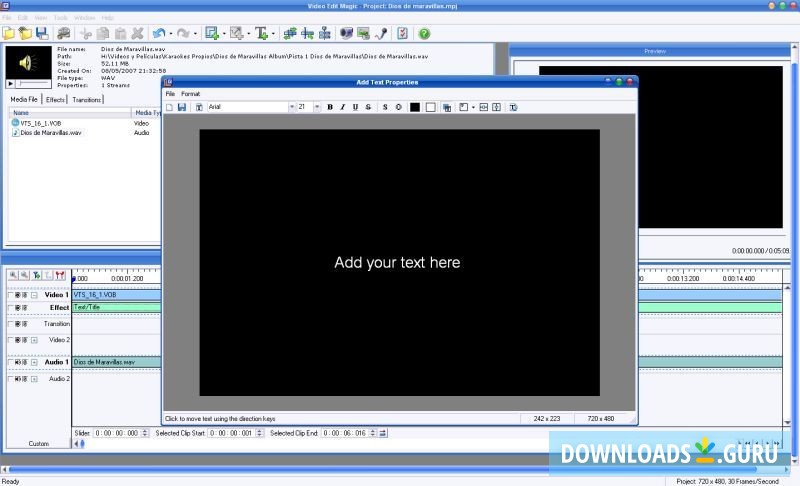Expand the Audio 2 track
800x486 pixels.
(x=34, y=379)
